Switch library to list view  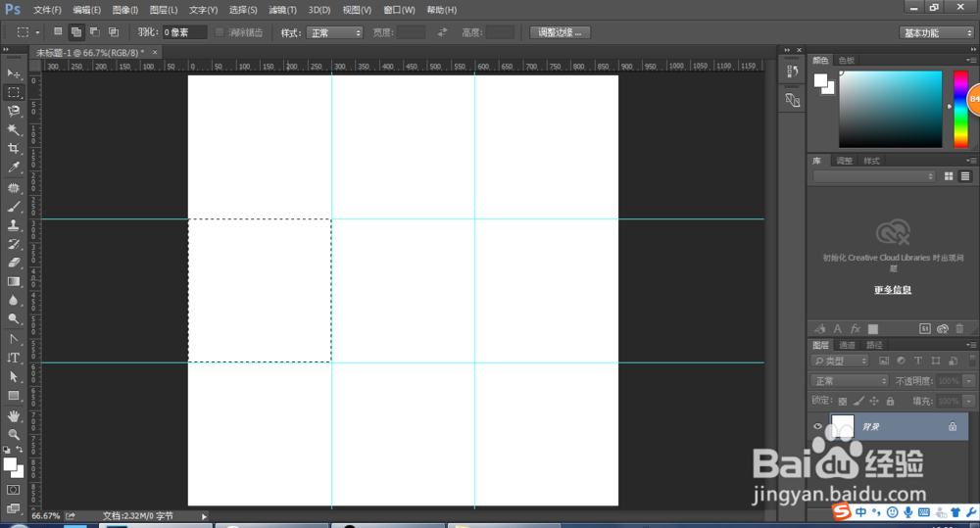click(965, 176)
